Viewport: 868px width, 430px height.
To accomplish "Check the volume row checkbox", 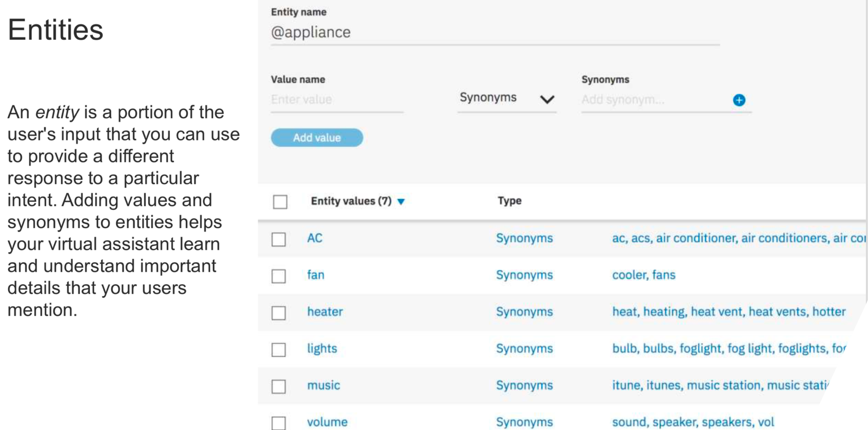I will pos(278,423).
